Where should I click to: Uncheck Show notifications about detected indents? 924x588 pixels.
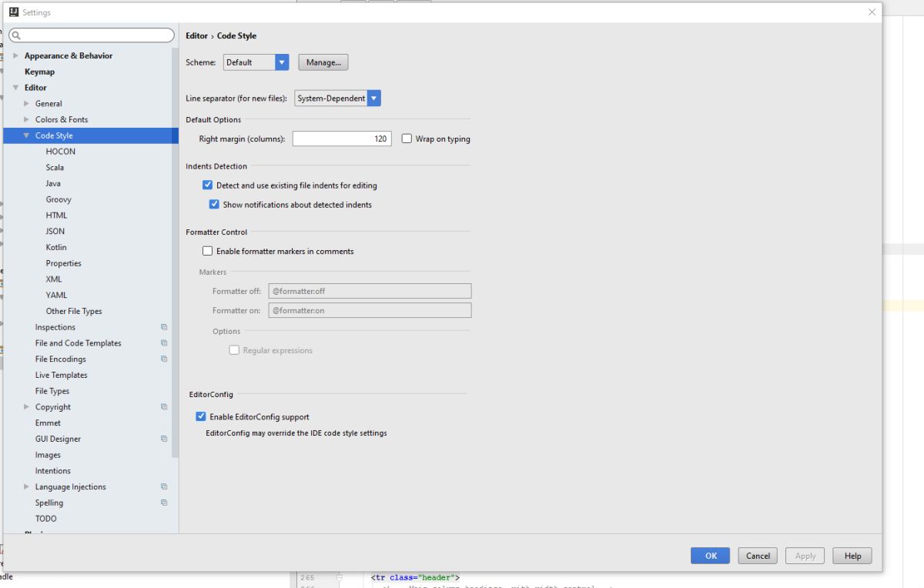pos(214,205)
